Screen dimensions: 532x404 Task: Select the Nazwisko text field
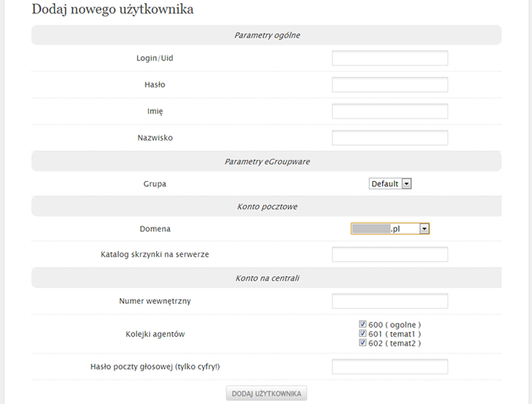(389, 138)
